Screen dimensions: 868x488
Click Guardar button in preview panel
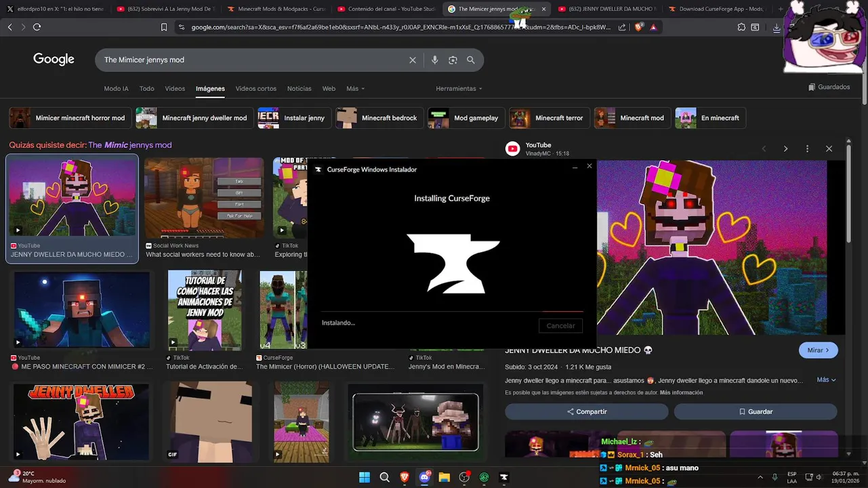tap(756, 411)
